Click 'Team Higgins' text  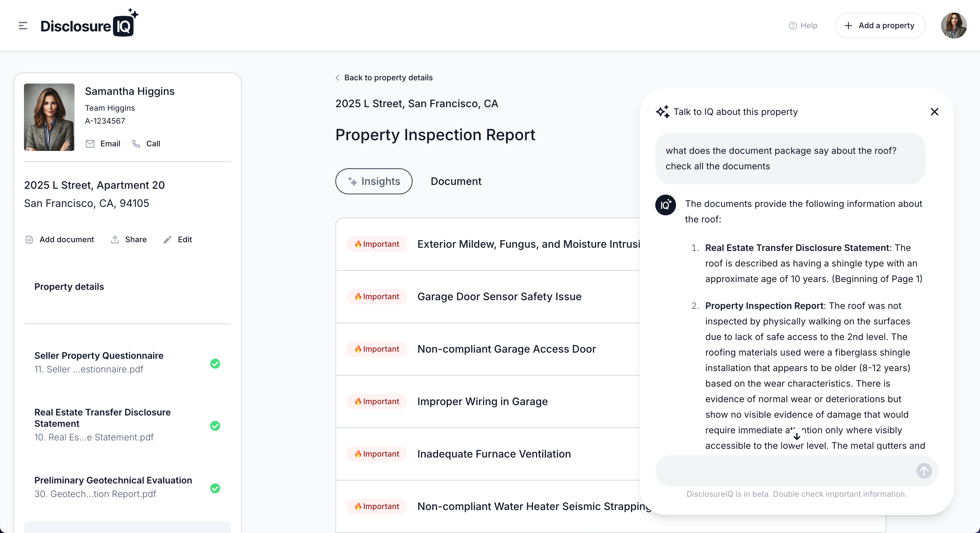pos(110,108)
